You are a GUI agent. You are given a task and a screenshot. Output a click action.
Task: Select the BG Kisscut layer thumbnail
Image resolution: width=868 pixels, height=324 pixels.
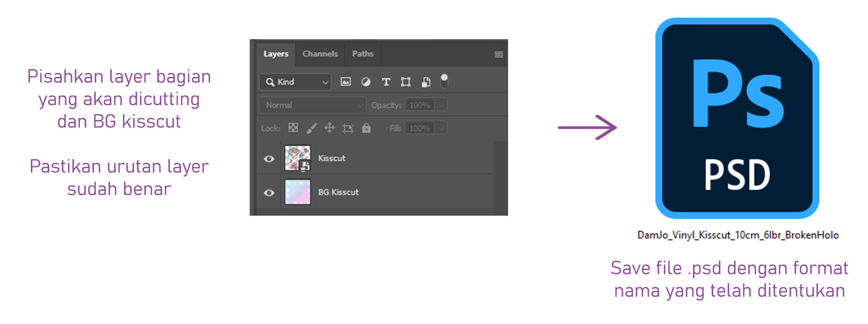(298, 192)
